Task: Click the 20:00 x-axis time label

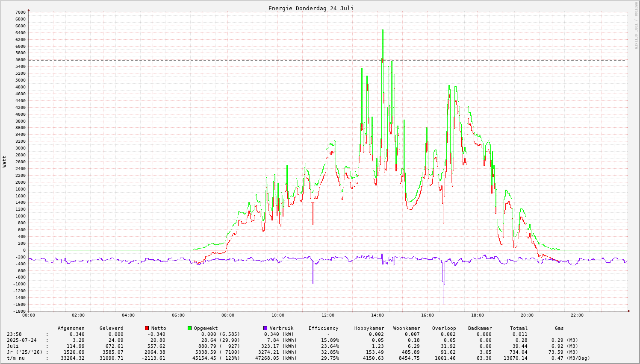Action: click(527, 315)
